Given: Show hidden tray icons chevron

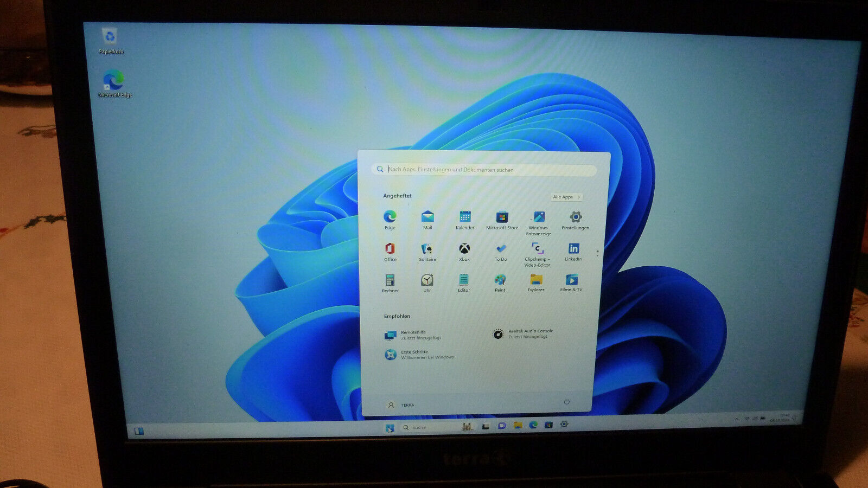Looking at the screenshot, I should (737, 419).
